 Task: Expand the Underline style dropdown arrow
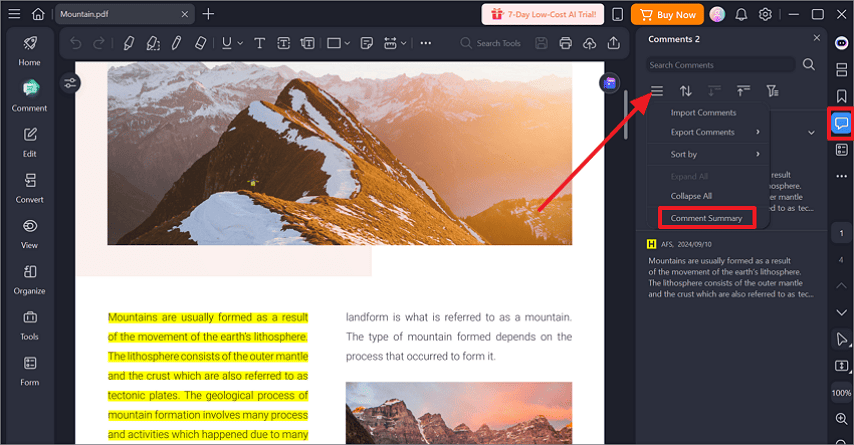pos(240,43)
